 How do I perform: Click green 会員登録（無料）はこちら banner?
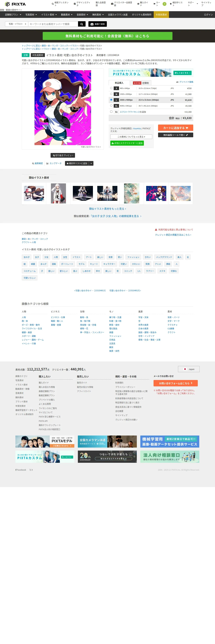(107, 36)
